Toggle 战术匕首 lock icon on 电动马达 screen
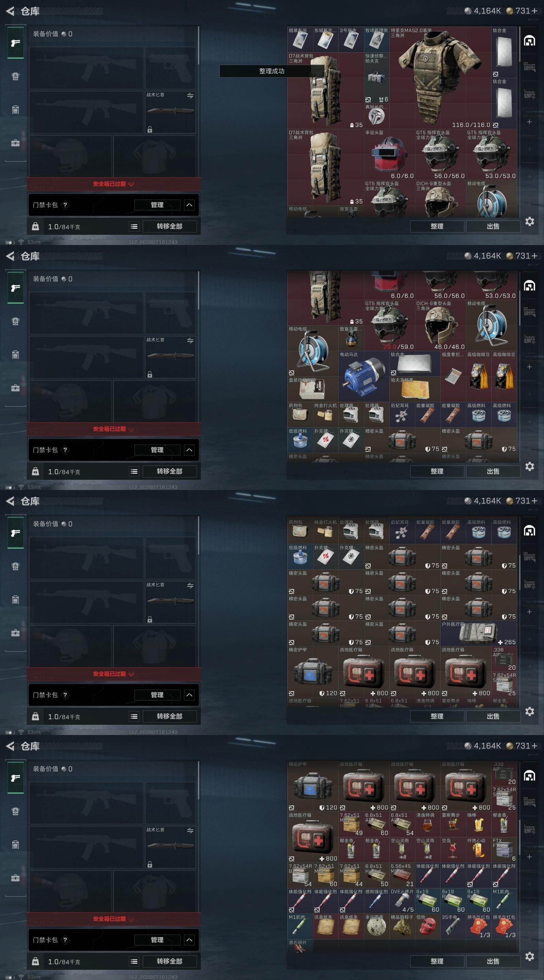This screenshot has width=544, height=980. coord(150,375)
